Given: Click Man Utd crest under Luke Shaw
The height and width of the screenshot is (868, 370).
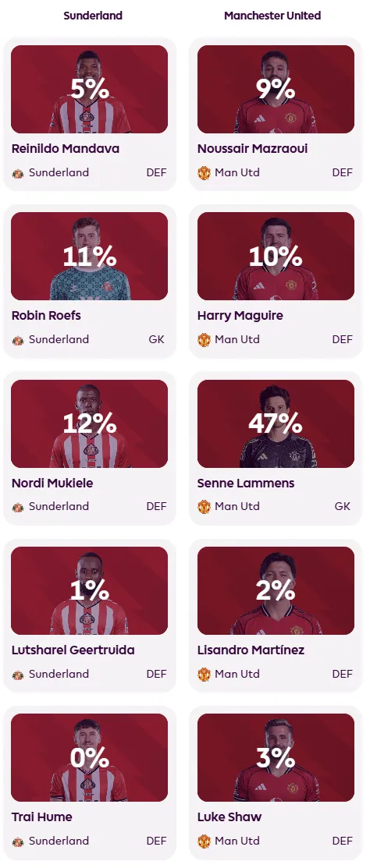Looking at the screenshot, I should click(204, 841).
